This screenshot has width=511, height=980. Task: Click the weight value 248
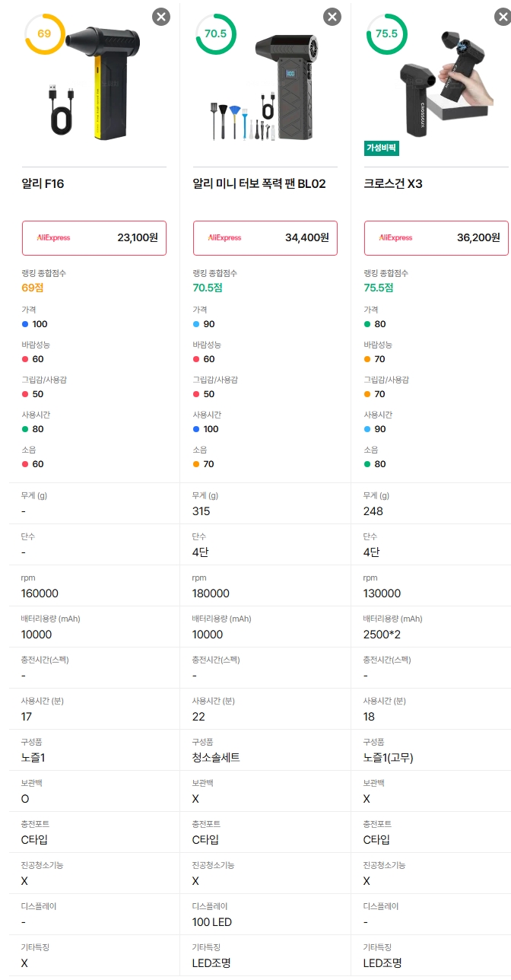(x=373, y=511)
